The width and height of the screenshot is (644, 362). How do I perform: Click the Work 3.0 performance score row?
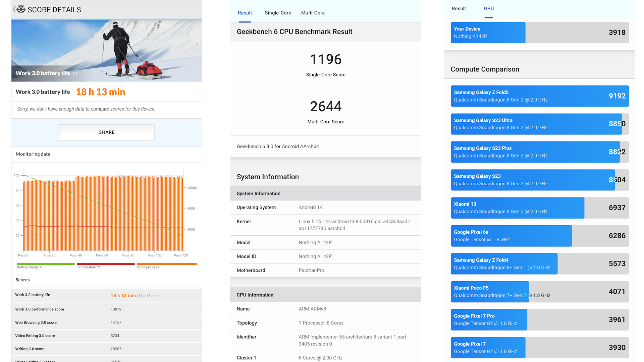pyautogui.click(x=107, y=309)
